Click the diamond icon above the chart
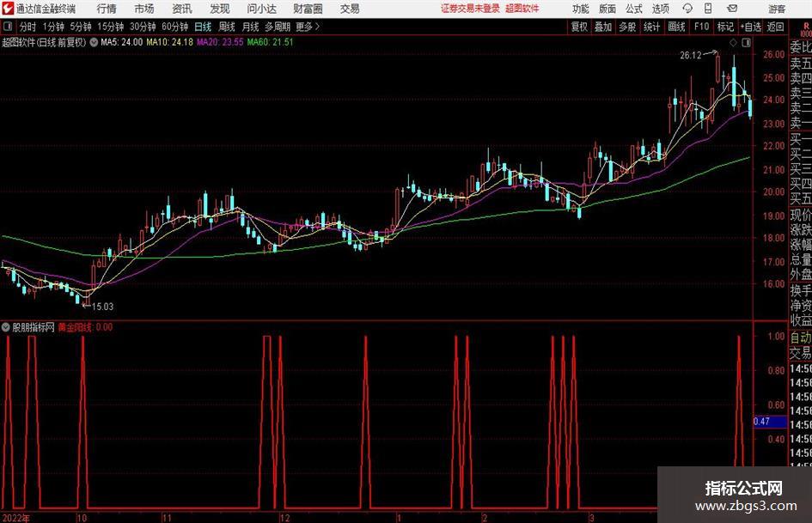812x523 pixels. point(733,43)
